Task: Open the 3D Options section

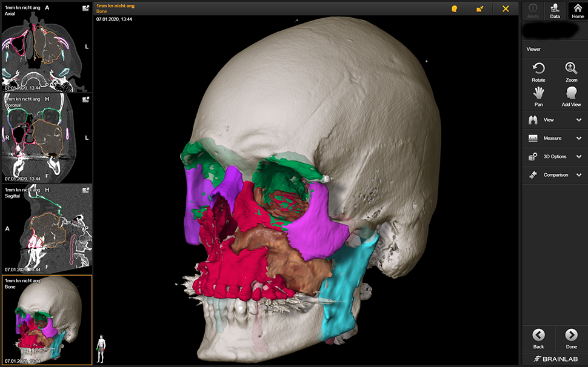Action: [553, 156]
